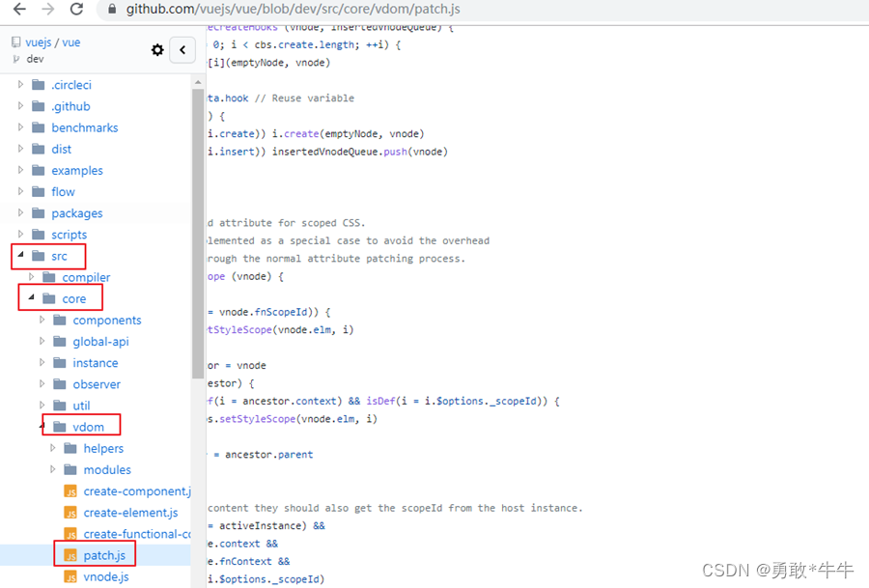The image size is (869, 588).
Task: Select the packages folder name
Action: (x=77, y=213)
